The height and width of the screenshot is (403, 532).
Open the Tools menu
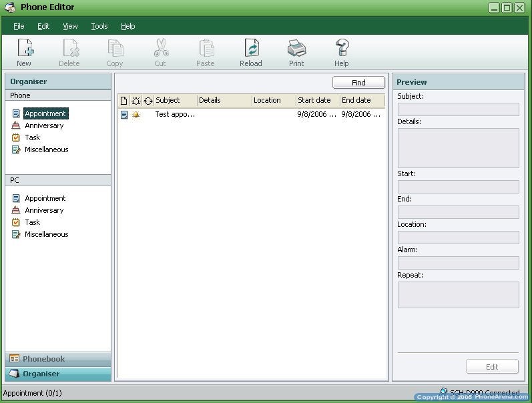click(99, 26)
